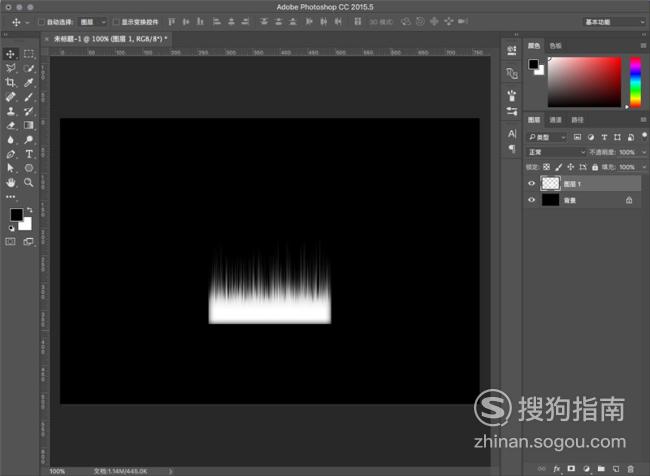
Task: Open the Color panel flyout menu
Action: pyautogui.click(x=643, y=45)
